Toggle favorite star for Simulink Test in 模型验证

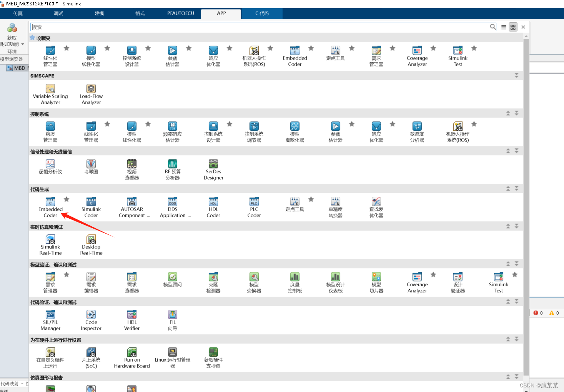point(515,274)
